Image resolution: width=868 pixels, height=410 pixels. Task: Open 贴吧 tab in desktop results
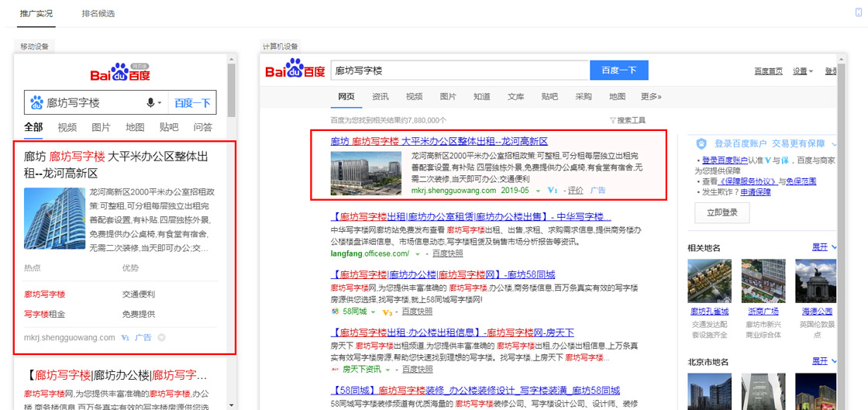(x=549, y=96)
